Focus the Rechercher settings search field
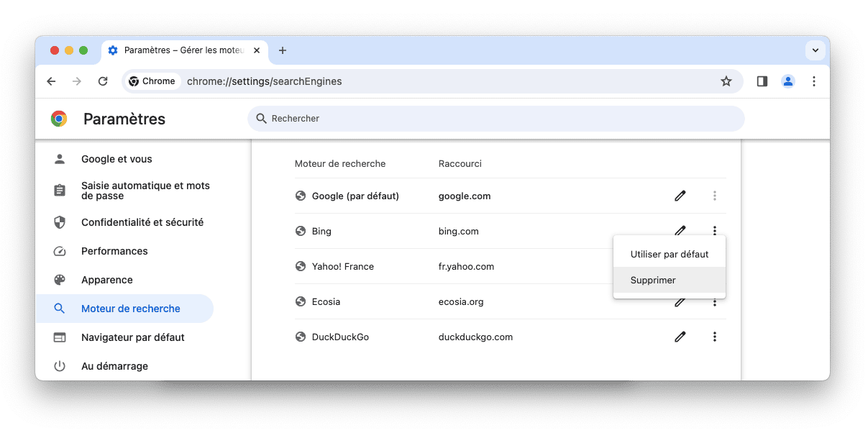This screenshot has width=868, height=433. click(496, 119)
